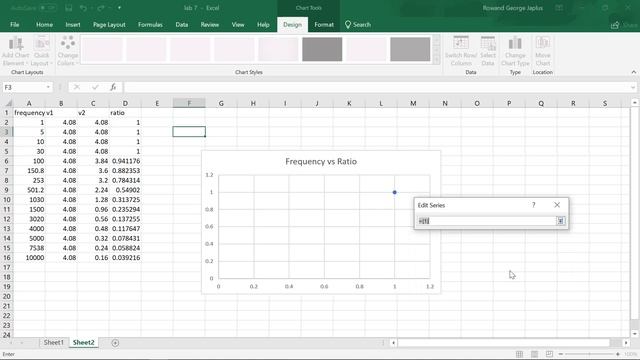Switch to Page Break Preview icon
This screenshot has width=640, height=360.
tap(549, 354)
